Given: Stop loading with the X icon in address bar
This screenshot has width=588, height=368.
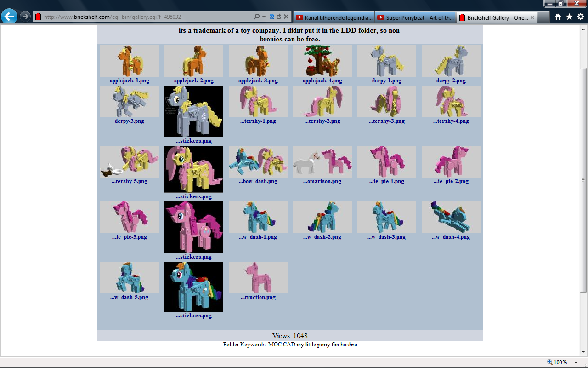Looking at the screenshot, I should click(286, 17).
